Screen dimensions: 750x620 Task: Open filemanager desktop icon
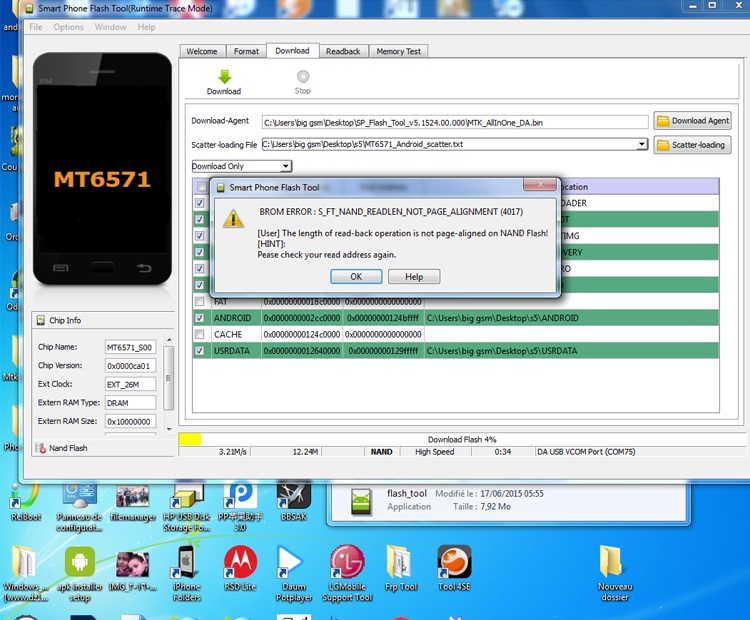(x=133, y=502)
